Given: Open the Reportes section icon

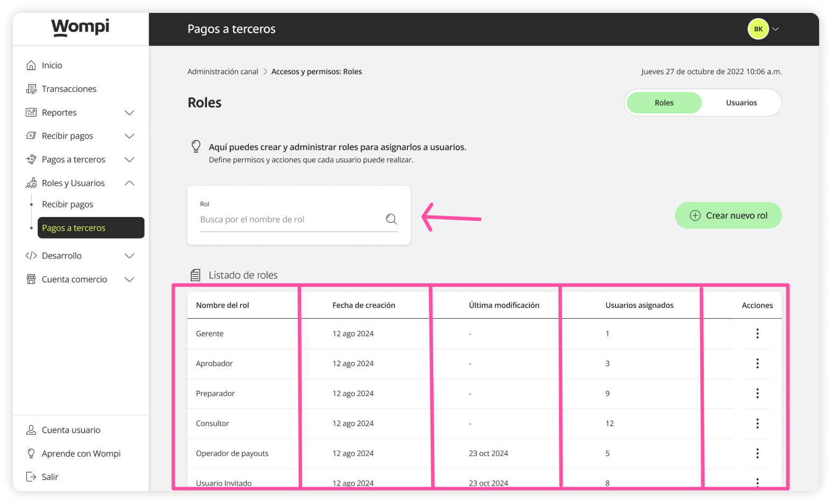Looking at the screenshot, I should click(x=32, y=112).
